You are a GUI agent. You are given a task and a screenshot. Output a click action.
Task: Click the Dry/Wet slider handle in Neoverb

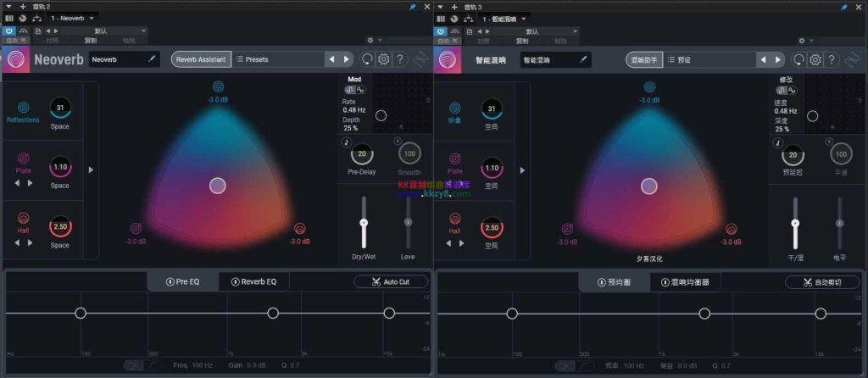coord(364,222)
